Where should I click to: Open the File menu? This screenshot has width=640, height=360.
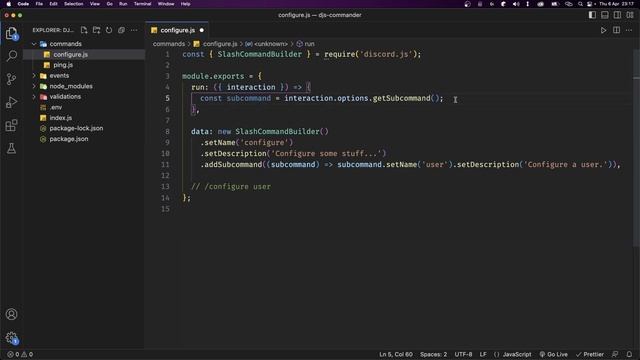pos(39,4)
